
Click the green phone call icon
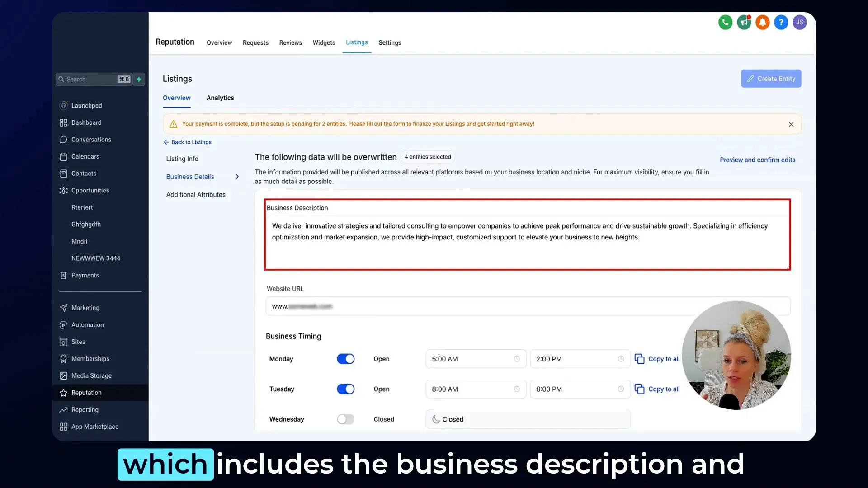[x=725, y=22]
